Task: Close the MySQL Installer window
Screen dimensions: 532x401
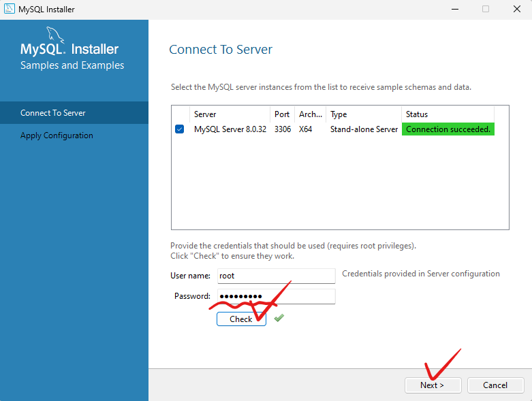Action: (517, 9)
